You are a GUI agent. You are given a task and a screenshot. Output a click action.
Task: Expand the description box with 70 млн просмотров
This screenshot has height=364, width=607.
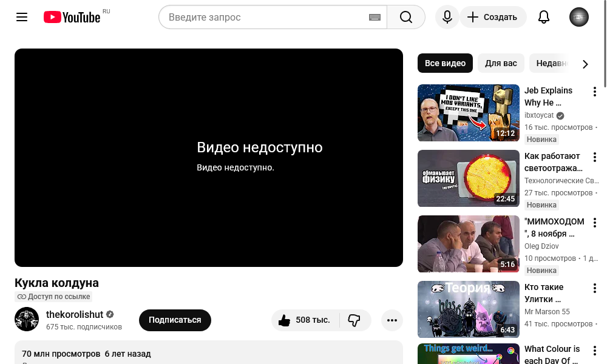(x=209, y=352)
